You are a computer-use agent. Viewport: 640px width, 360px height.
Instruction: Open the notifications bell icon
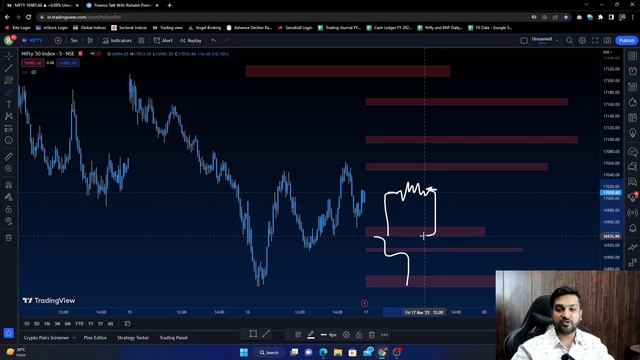(633, 228)
